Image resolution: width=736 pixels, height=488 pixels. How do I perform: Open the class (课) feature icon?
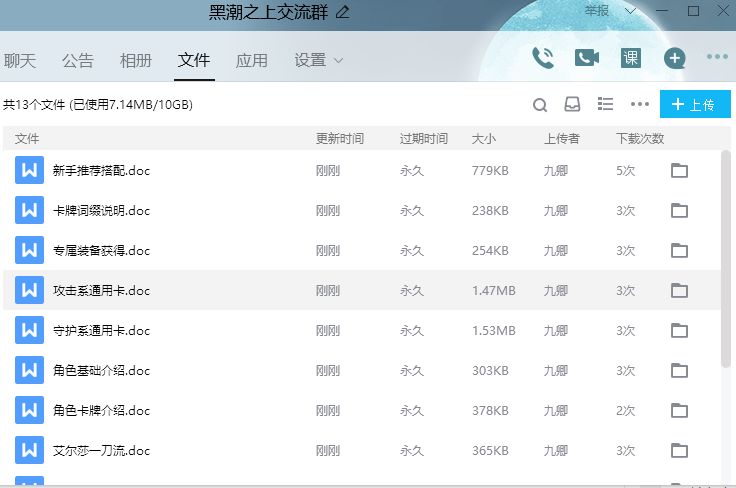(631, 58)
